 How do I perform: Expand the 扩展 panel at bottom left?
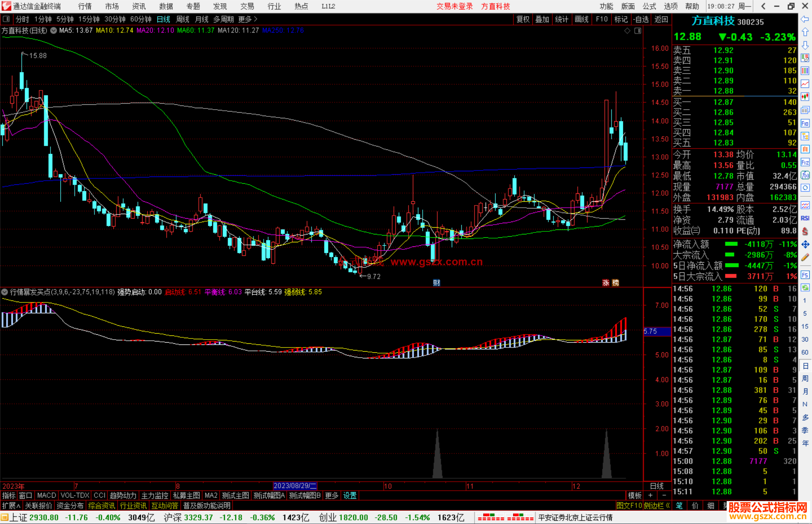tap(11, 506)
